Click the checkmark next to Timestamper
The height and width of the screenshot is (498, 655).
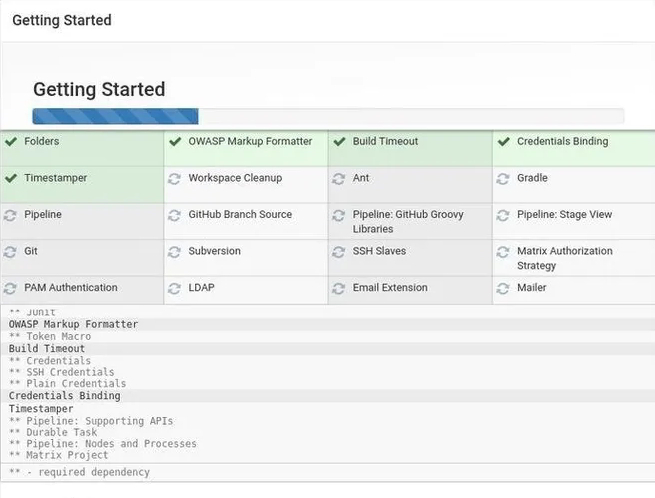point(11,178)
